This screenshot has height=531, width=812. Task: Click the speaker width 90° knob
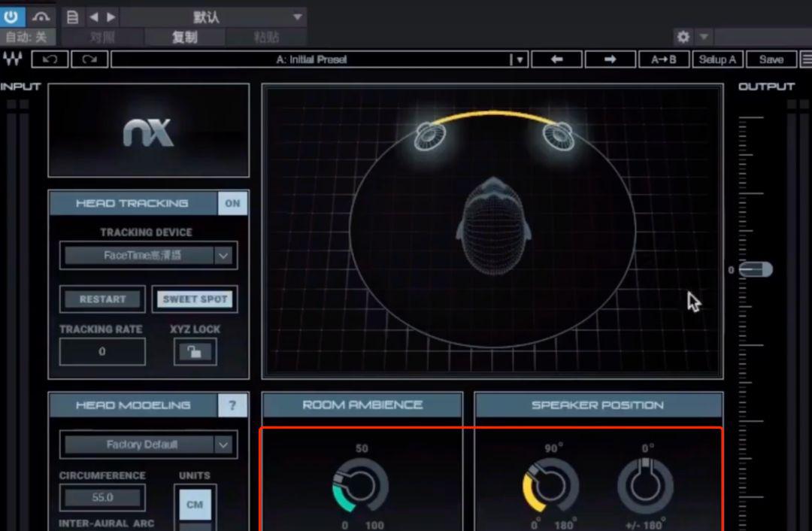click(x=550, y=486)
